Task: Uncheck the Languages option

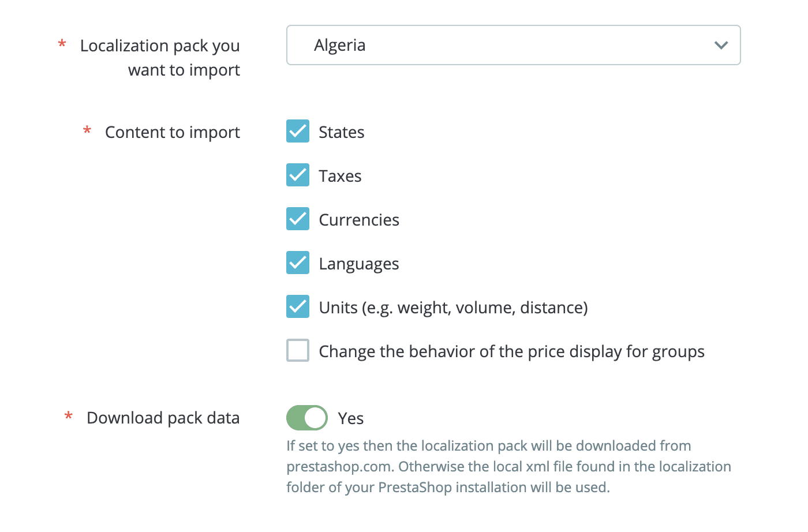Action: coord(297,263)
